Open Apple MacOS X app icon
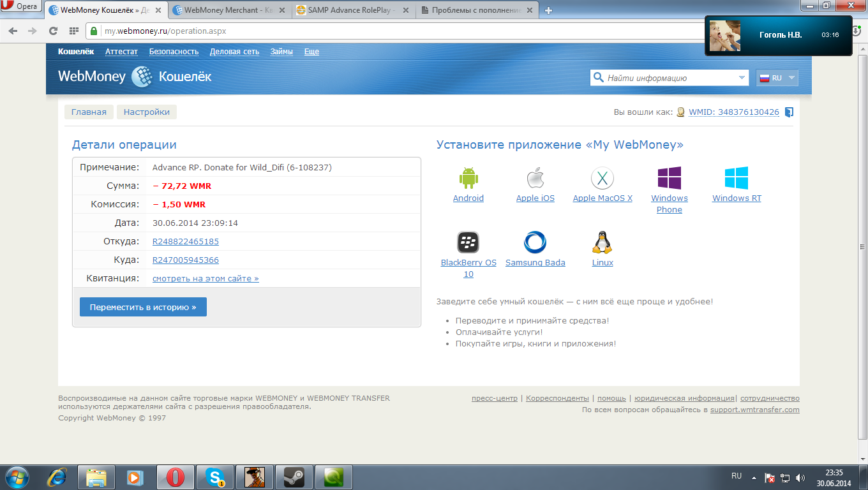The image size is (868, 490). 602,178
